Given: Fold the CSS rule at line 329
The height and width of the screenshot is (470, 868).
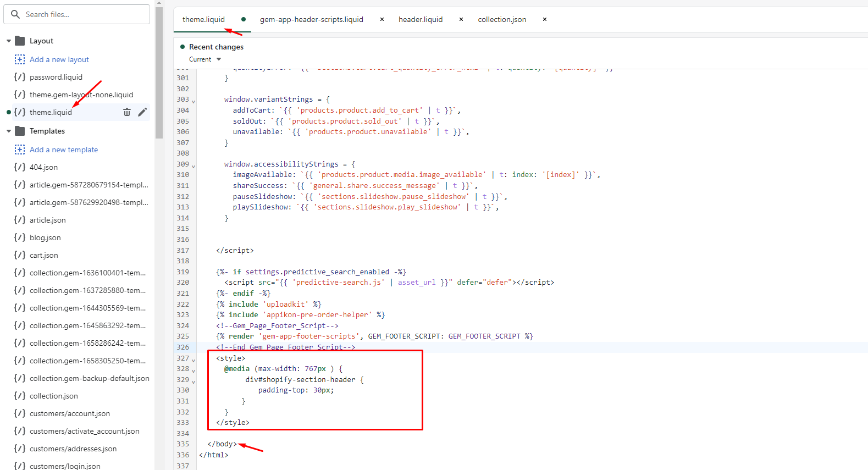Looking at the screenshot, I should click(x=193, y=381).
